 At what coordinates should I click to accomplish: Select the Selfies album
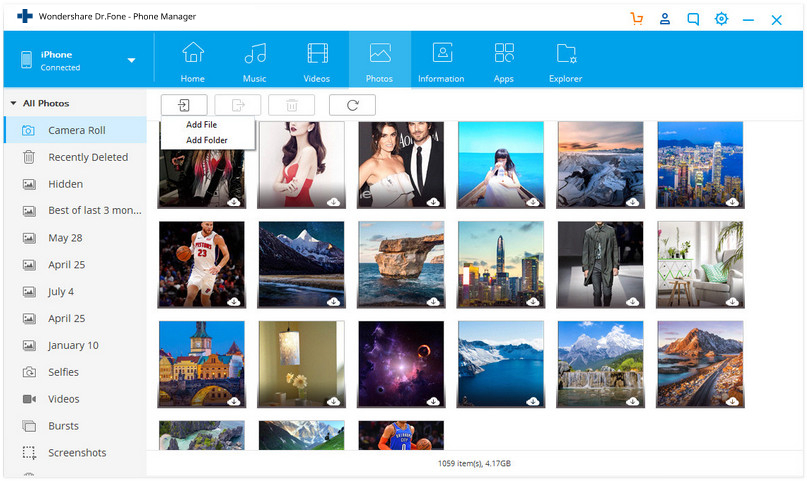pyautogui.click(x=66, y=372)
